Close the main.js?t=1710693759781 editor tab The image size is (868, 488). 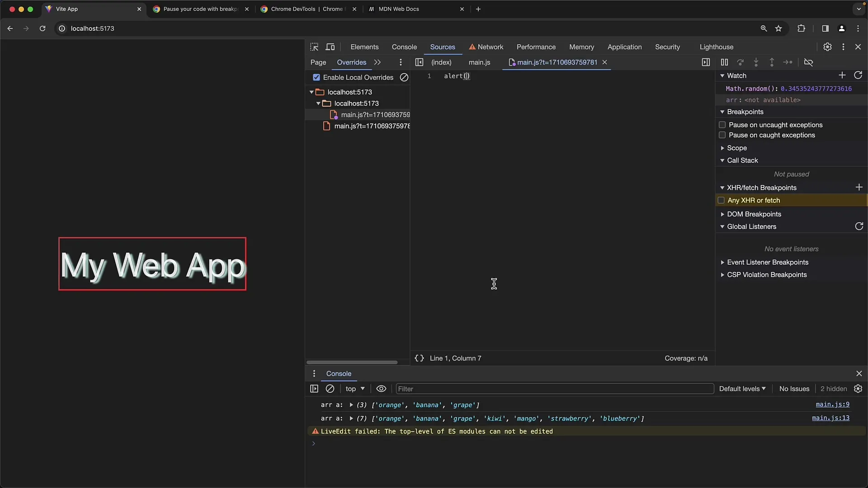(604, 62)
